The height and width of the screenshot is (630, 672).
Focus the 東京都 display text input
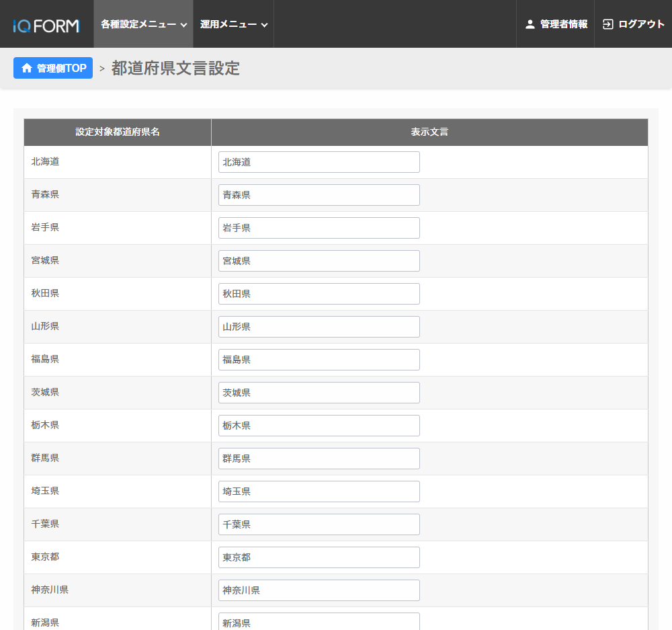319,557
